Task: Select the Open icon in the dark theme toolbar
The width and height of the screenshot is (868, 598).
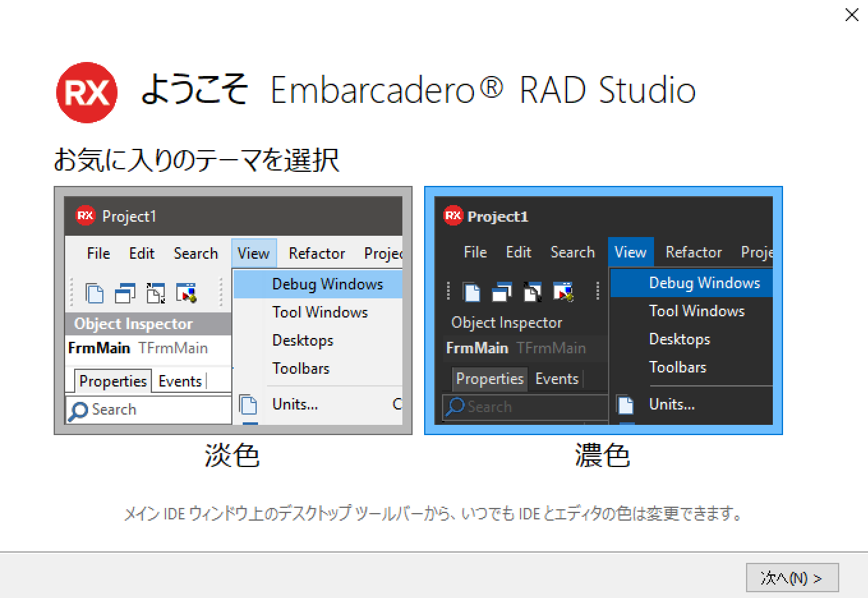Action: [502, 293]
